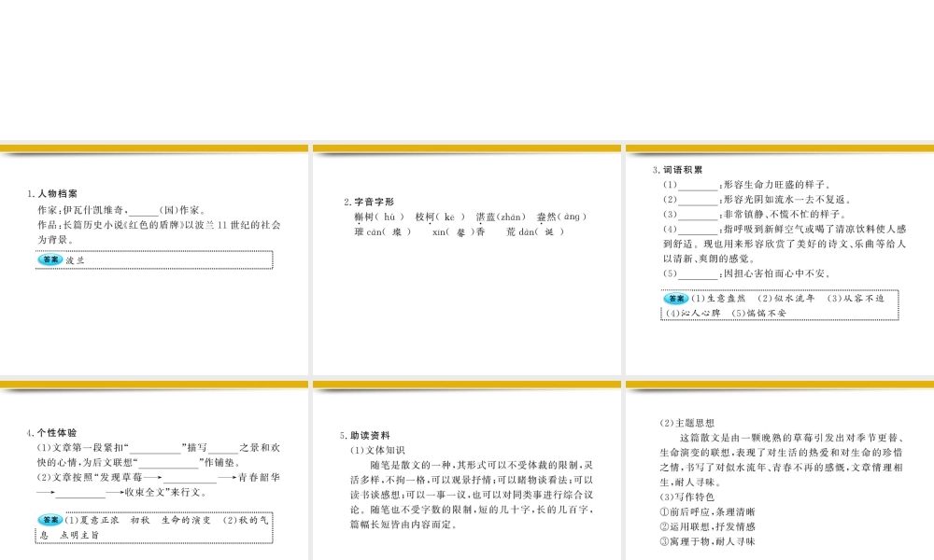The height and width of the screenshot is (560, 934).
Task: Select the 主题思想 slide
Action: coord(780,476)
